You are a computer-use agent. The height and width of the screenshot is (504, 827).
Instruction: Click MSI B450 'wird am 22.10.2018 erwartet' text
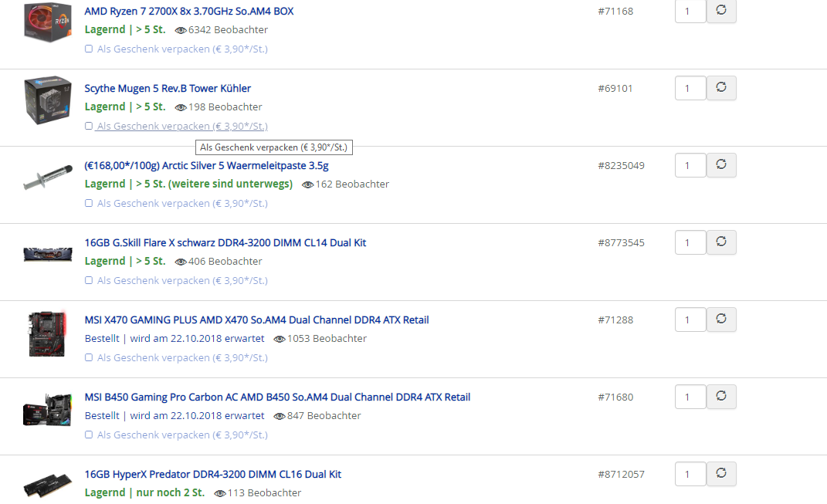(197, 415)
